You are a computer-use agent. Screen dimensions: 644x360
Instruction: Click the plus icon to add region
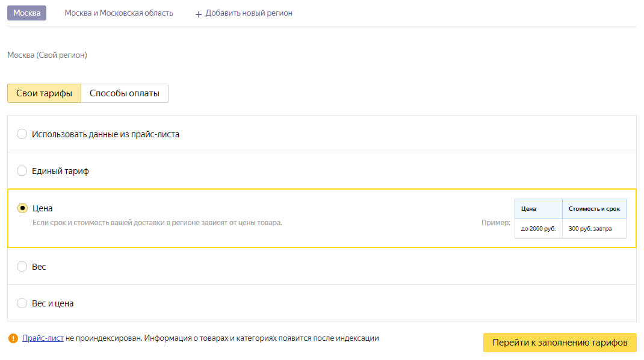pos(199,13)
